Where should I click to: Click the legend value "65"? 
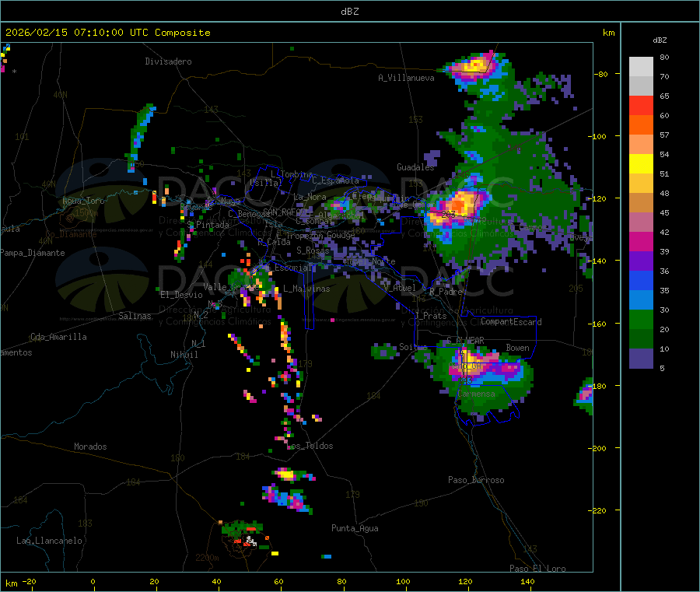(x=664, y=96)
